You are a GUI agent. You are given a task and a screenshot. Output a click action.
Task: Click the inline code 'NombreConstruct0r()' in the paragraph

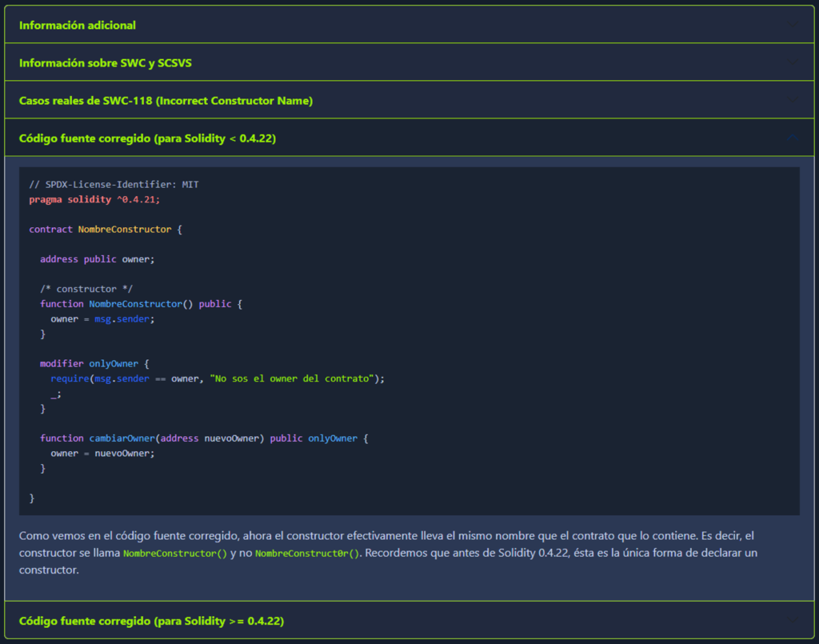tap(307, 554)
